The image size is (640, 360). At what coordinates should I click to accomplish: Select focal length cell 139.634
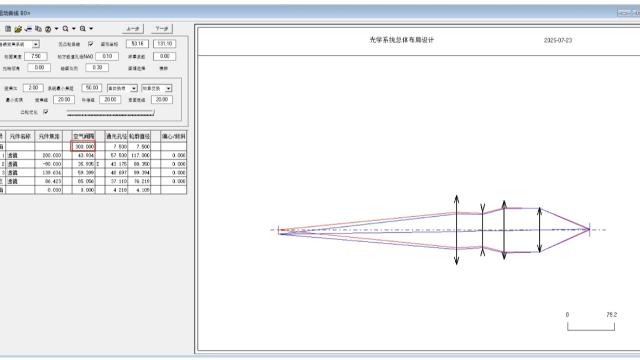click(49, 173)
